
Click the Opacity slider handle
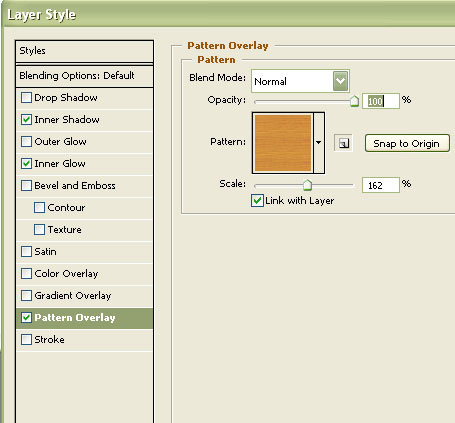[354, 101]
